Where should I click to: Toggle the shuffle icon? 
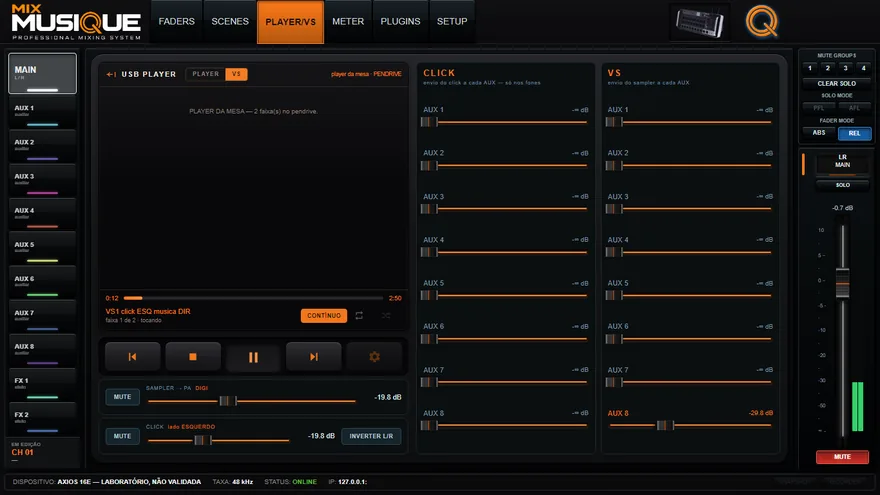386,315
